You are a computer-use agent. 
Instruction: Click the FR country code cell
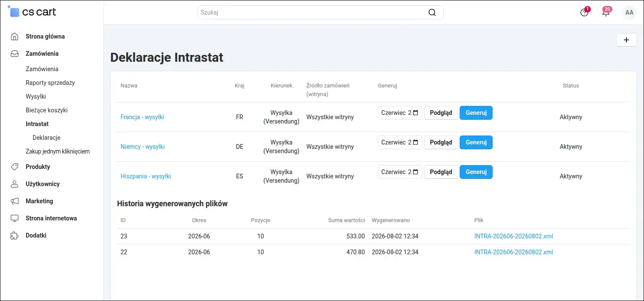239,117
